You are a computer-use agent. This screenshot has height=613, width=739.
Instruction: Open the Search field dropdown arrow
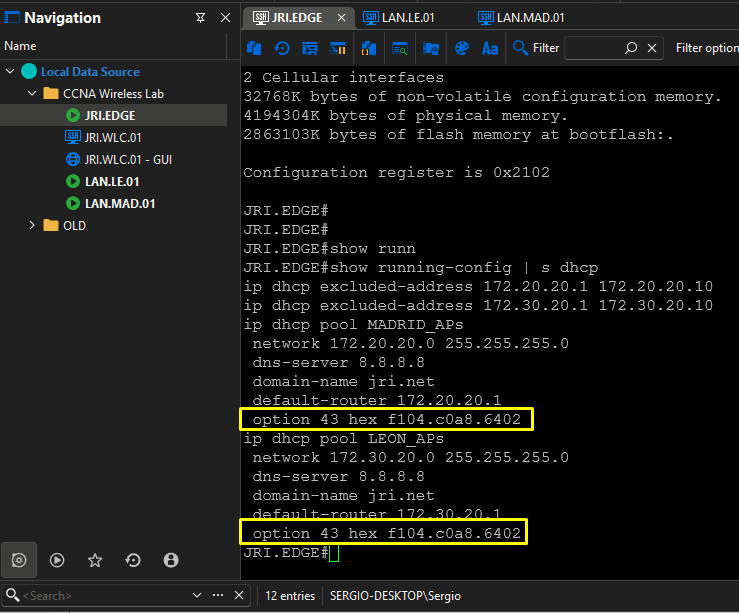pyautogui.click(x=197, y=595)
